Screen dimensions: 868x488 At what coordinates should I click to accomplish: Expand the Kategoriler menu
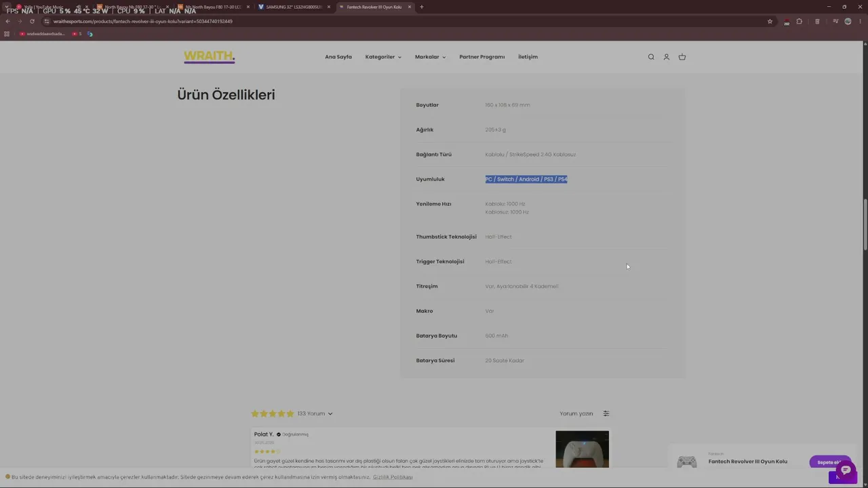point(383,57)
